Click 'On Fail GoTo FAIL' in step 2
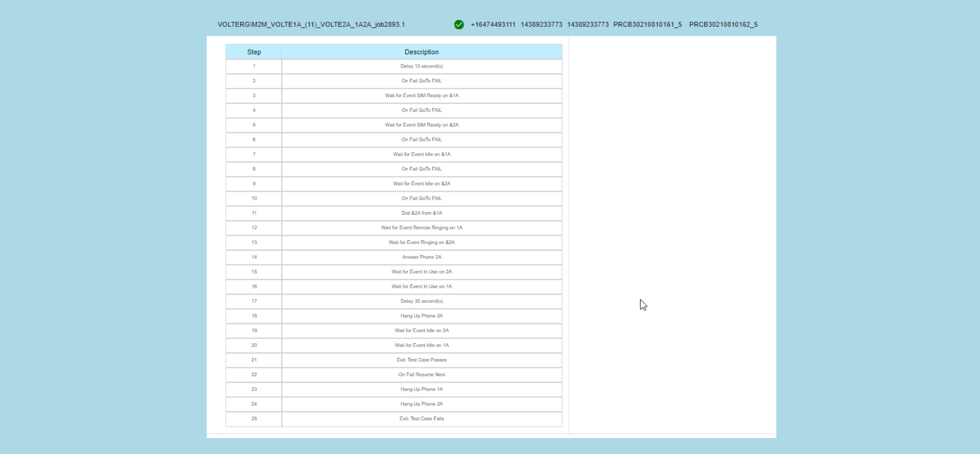The height and width of the screenshot is (454, 980). [x=422, y=81]
